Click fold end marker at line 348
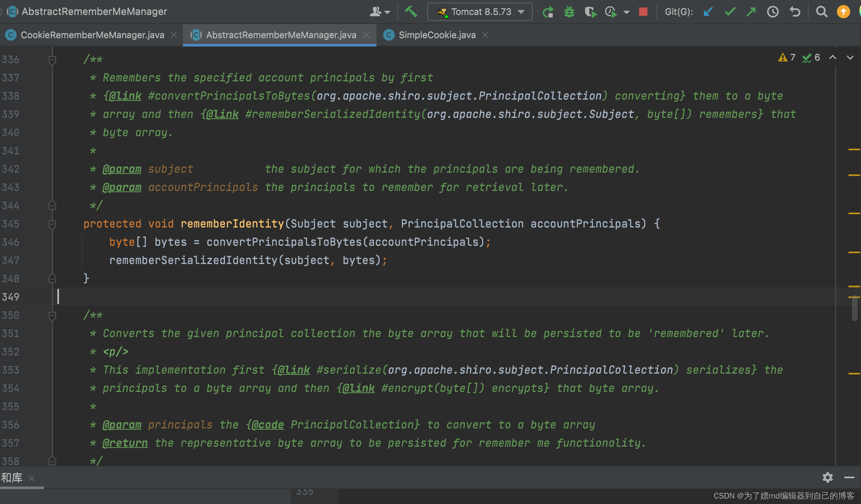This screenshot has height=504, width=861. 52,278
